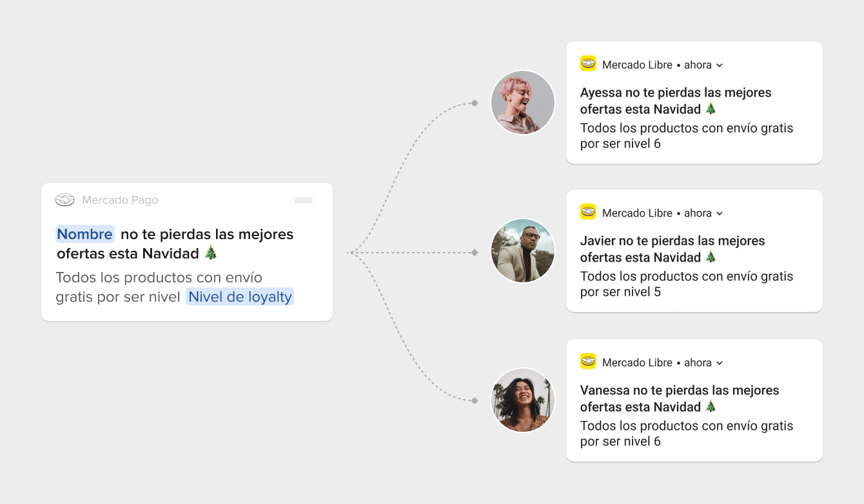This screenshot has width=864, height=504.
Task: Click 'por ser nivel 6' in Vanessa notification
Action: (x=620, y=441)
